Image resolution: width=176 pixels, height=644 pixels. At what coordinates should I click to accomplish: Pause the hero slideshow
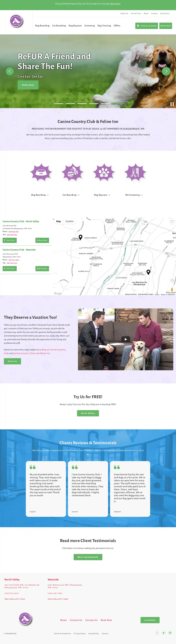[172, 104]
